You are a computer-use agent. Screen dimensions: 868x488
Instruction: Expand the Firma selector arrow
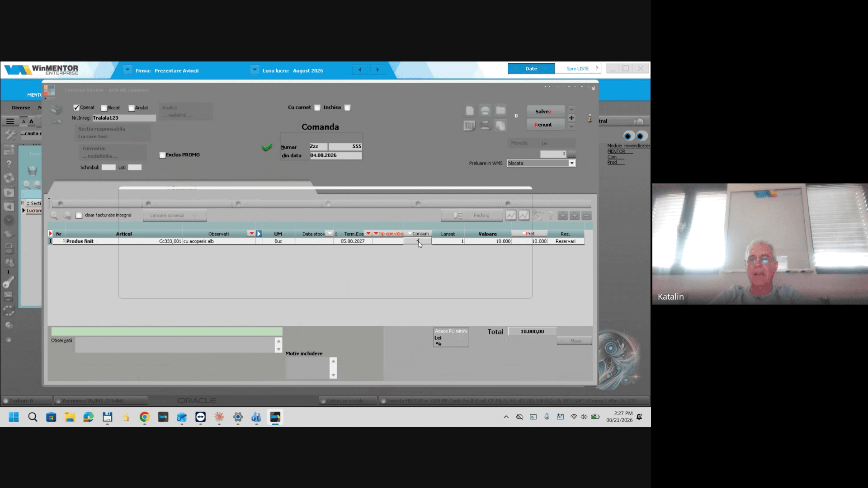point(127,70)
